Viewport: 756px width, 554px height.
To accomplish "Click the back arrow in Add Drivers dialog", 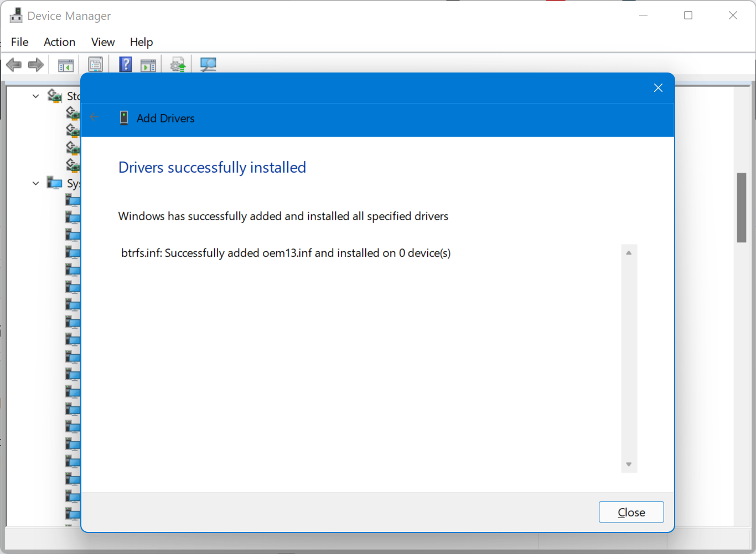I will coord(94,117).
